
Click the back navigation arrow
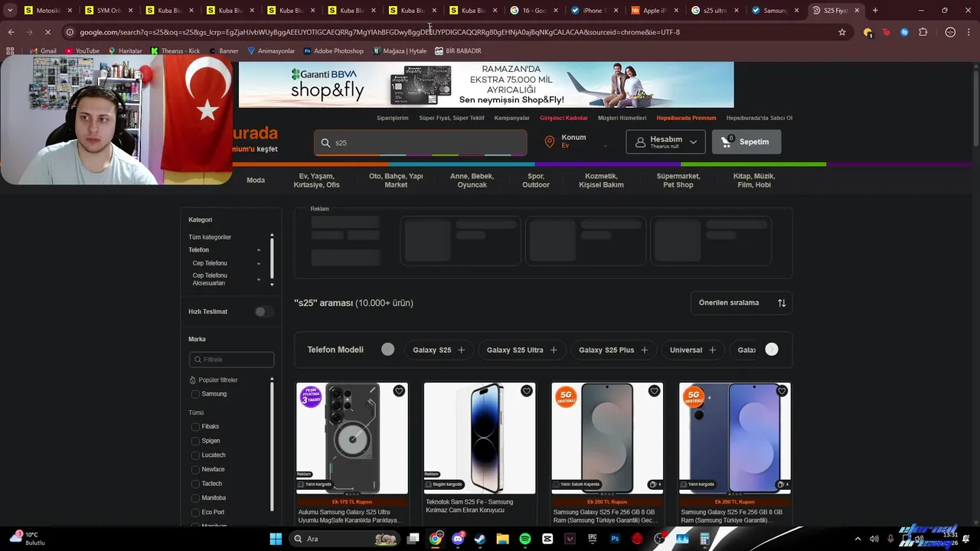11,32
